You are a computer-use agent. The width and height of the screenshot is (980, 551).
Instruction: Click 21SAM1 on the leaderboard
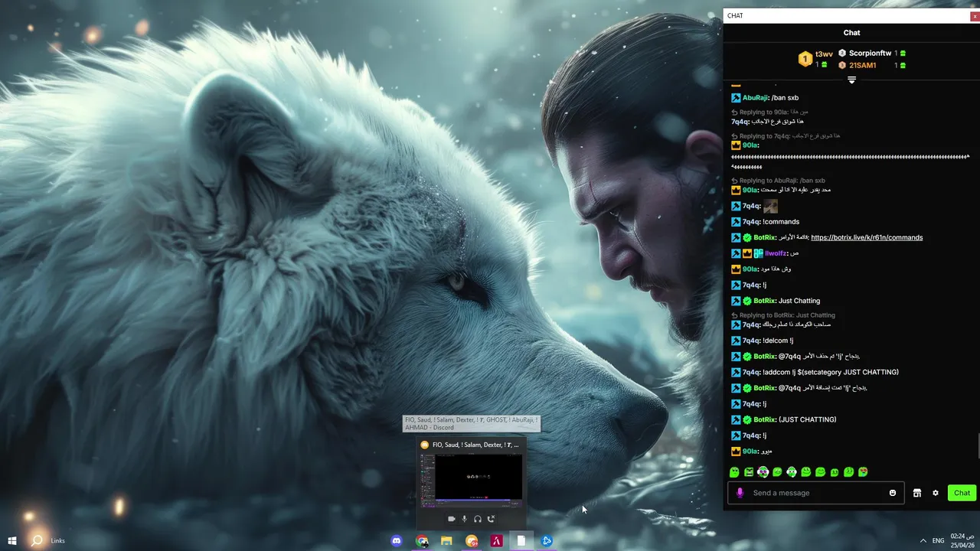click(862, 66)
